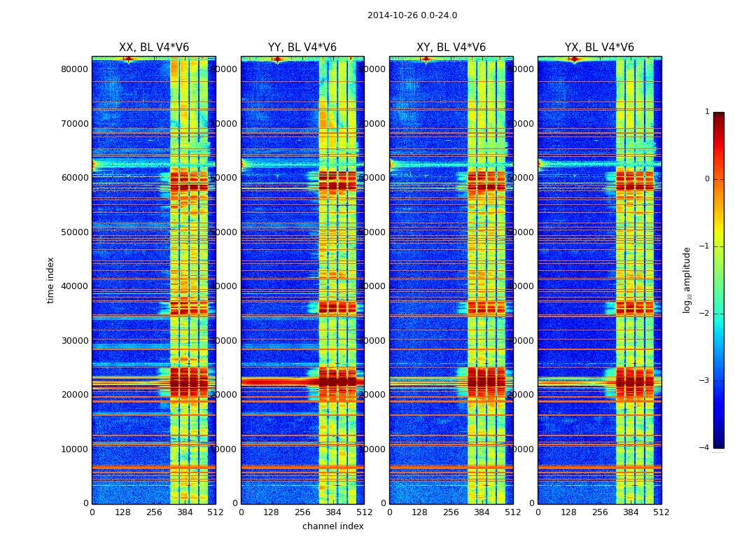Click the colorbar tick label −4
This screenshot has width=735, height=560.
(705, 448)
